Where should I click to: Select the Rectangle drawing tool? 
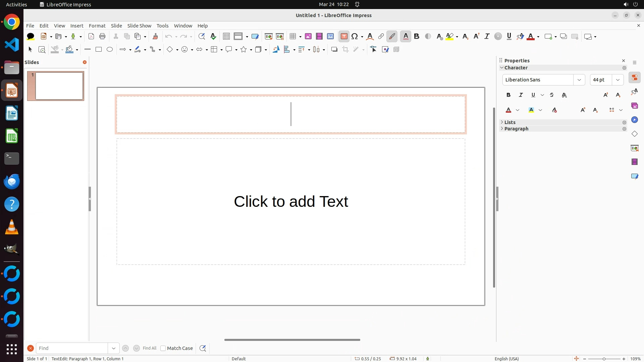(99, 50)
